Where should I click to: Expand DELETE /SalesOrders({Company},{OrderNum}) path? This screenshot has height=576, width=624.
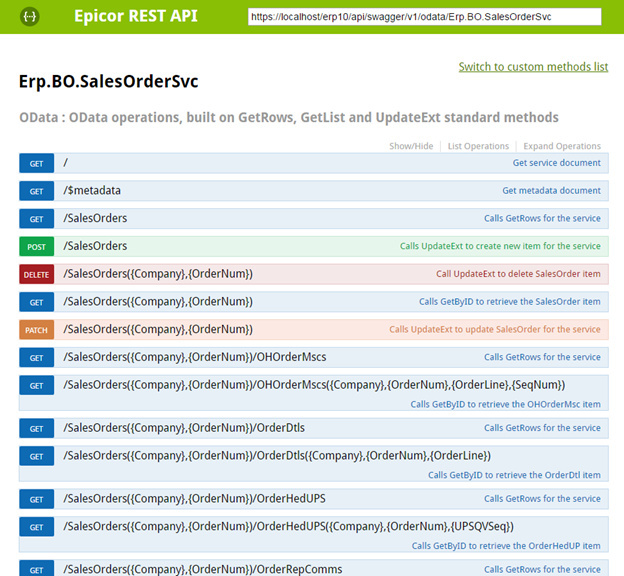(x=158, y=274)
